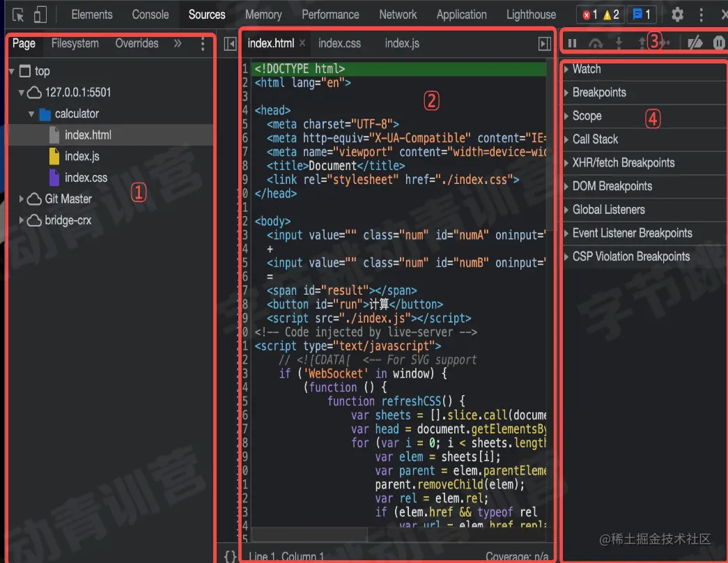
Task: Activate the inspect element picker icon
Action: 18,15
